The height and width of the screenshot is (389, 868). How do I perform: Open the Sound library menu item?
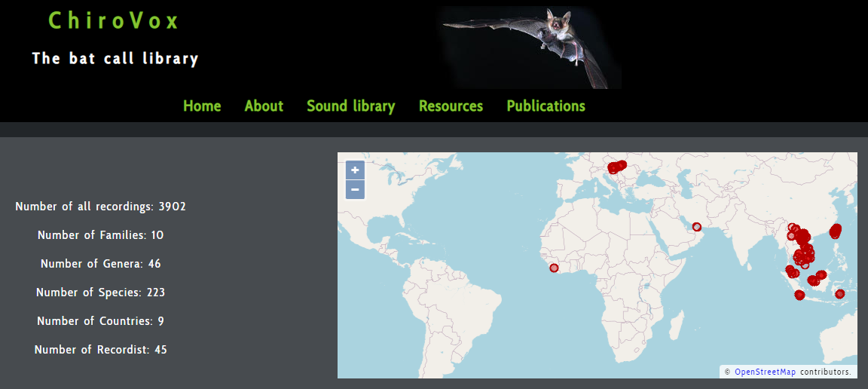(350, 106)
